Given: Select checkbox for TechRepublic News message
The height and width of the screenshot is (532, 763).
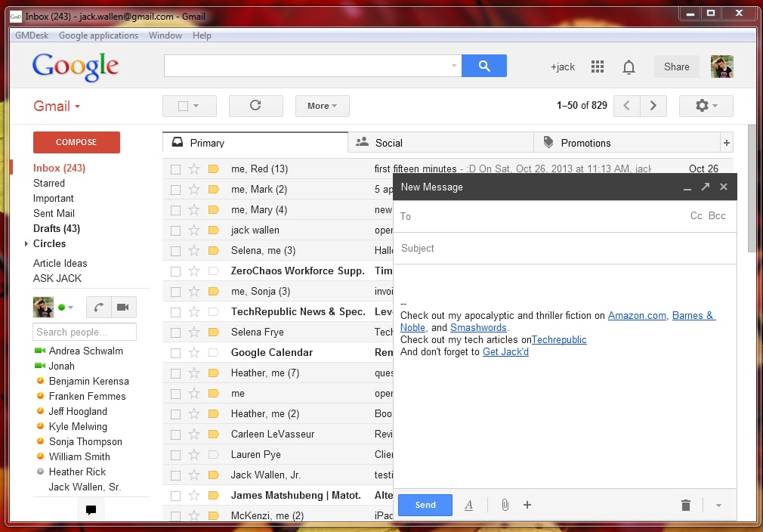Looking at the screenshot, I should click(176, 313).
